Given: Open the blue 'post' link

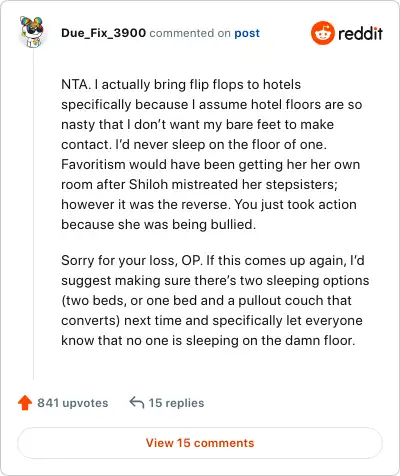Looking at the screenshot, I should pos(247,33).
